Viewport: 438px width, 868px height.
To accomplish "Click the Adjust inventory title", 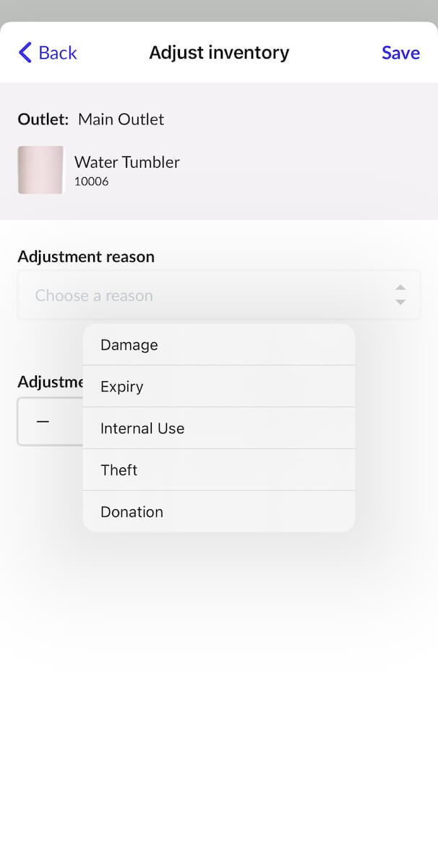I will click(219, 53).
